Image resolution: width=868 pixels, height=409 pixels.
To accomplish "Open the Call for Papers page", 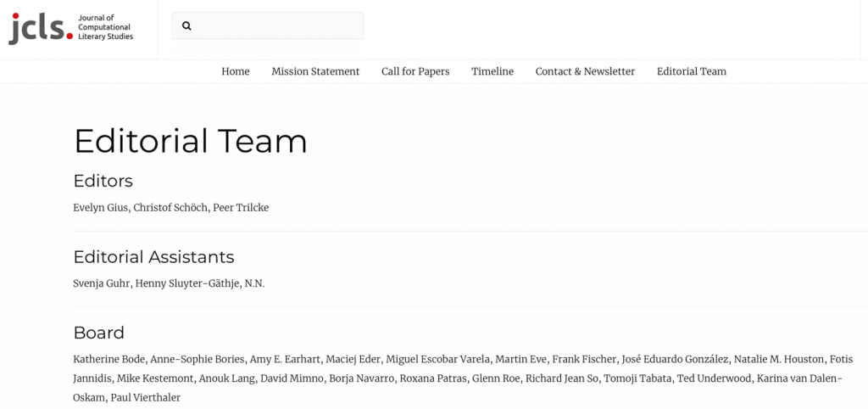I will click(x=415, y=71).
